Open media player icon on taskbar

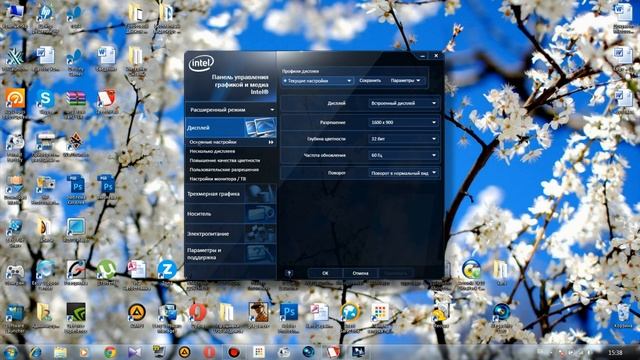click(x=84, y=352)
